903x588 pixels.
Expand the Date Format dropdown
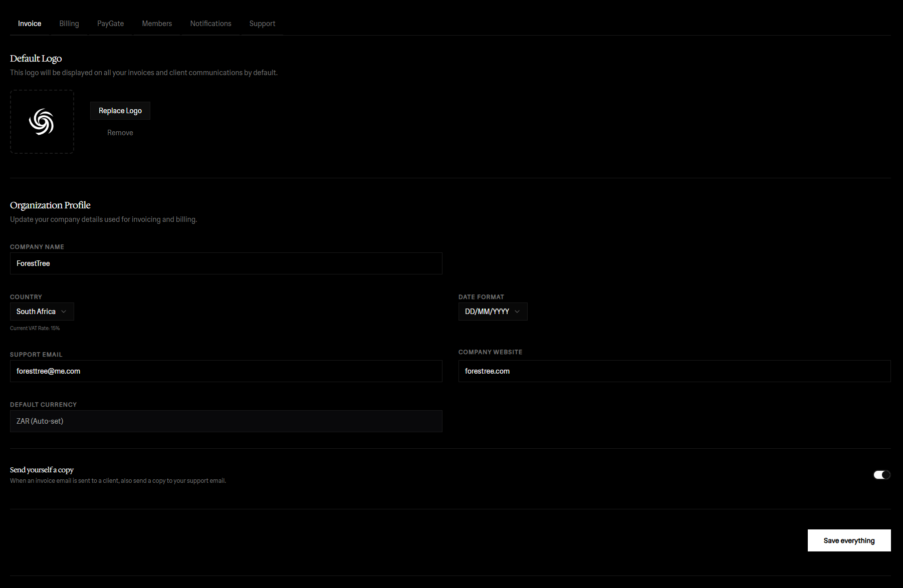pos(492,312)
